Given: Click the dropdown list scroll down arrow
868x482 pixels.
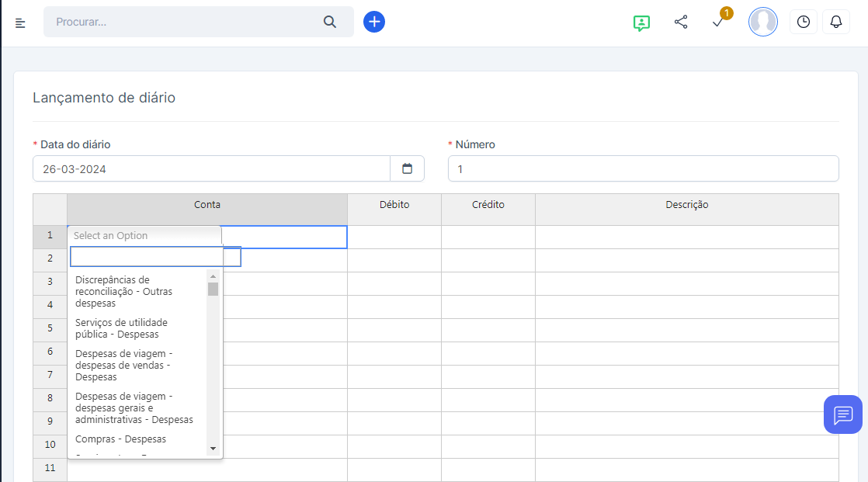Looking at the screenshot, I should tap(213, 449).
